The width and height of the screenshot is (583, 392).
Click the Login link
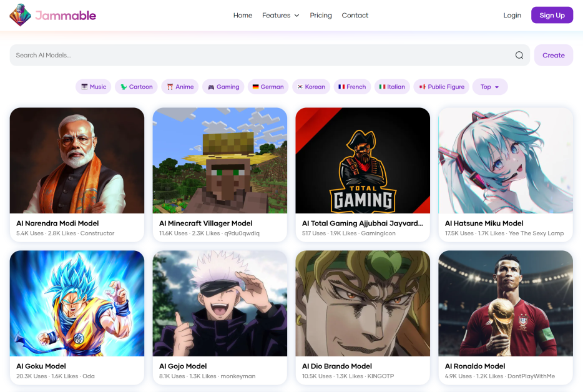click(512, 15)
